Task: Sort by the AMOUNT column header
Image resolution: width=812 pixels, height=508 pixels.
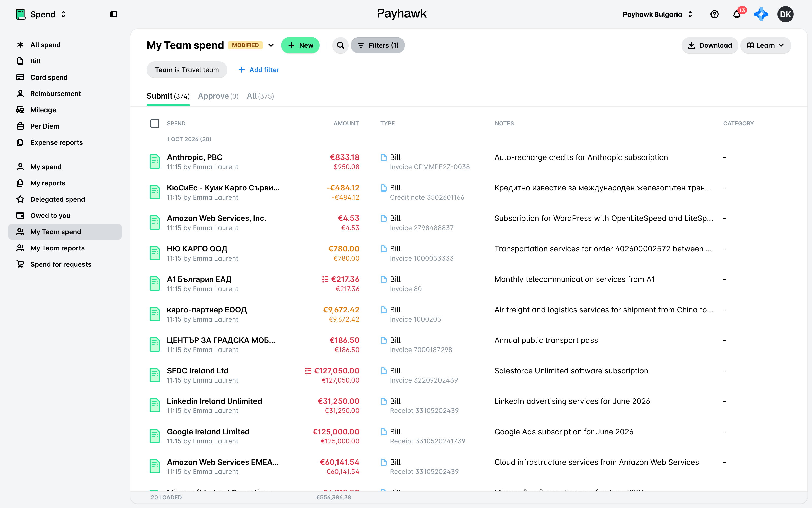Action: 346,123
